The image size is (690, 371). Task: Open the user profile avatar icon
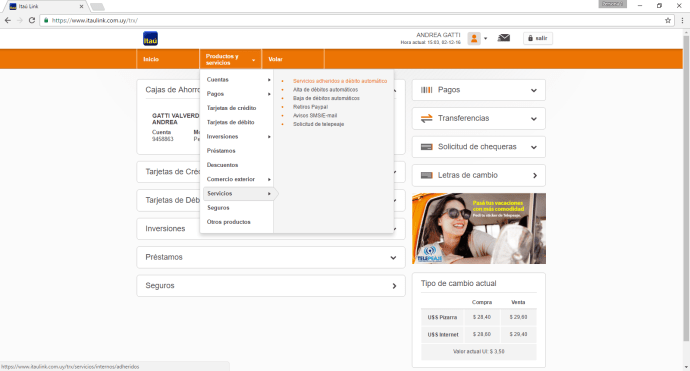[x=474, y=38]
